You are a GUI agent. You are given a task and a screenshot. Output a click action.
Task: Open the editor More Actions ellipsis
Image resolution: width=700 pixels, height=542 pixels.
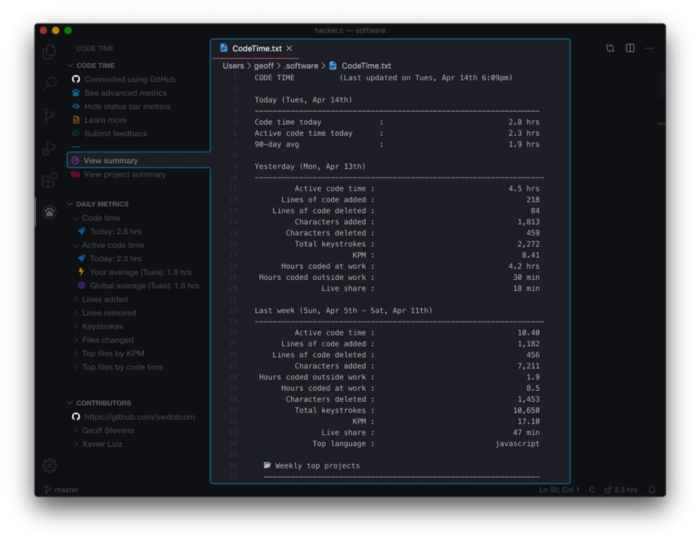click(650, 48)
